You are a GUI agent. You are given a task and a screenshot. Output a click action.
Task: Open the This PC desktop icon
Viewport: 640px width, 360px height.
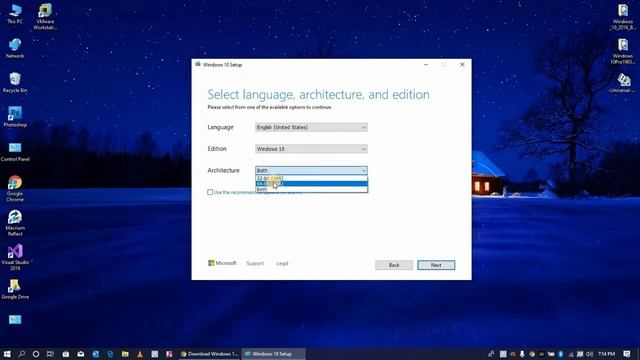(15, 13)
